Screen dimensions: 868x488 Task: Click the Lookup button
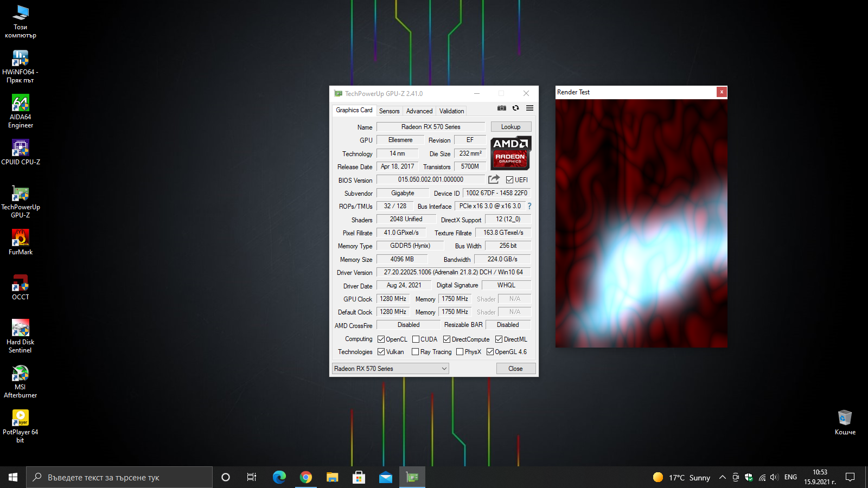(x=511, y=127)
